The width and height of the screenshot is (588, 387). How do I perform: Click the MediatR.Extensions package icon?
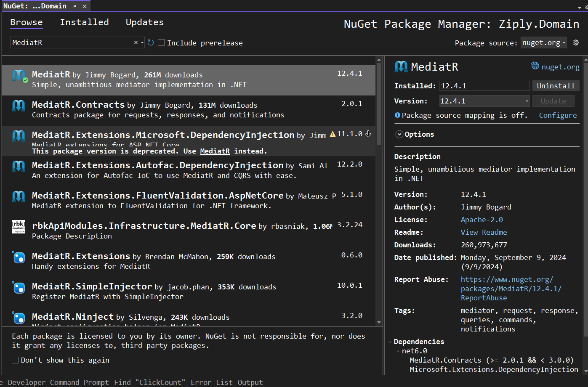coord(19,257)
